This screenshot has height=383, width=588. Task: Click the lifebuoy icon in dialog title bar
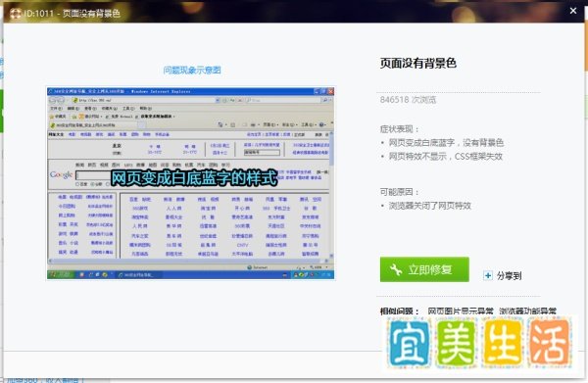point(16,14)
